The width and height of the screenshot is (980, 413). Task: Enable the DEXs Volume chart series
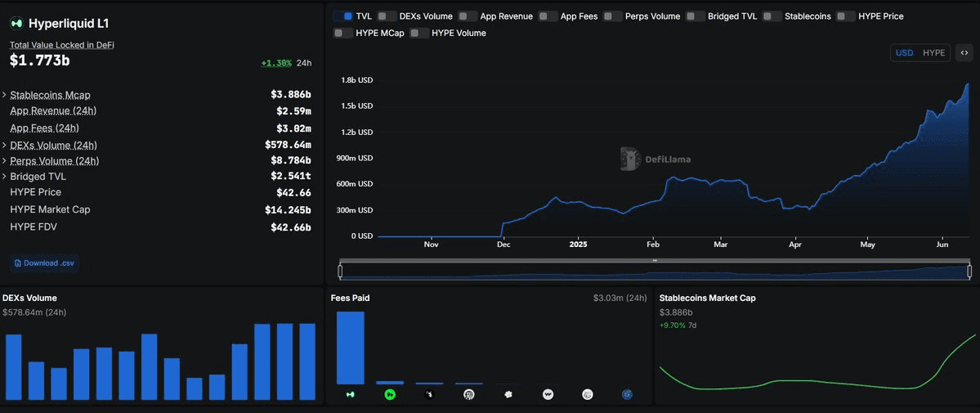[387, 16]
